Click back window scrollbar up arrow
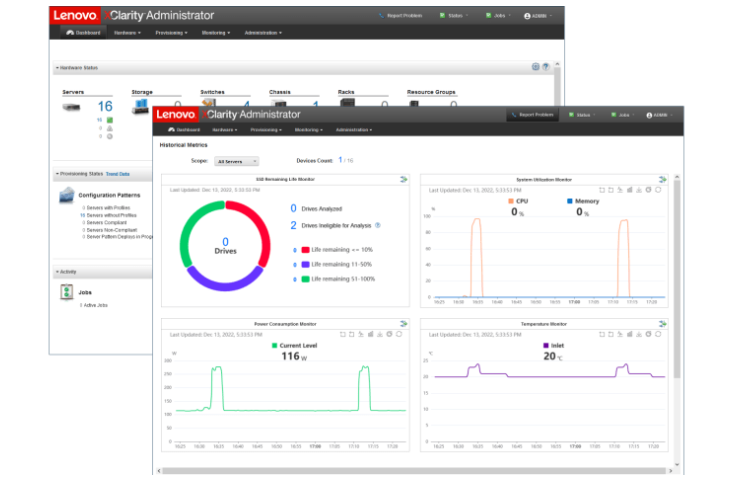This screenshot has height=484, width=738. [557, 64]
